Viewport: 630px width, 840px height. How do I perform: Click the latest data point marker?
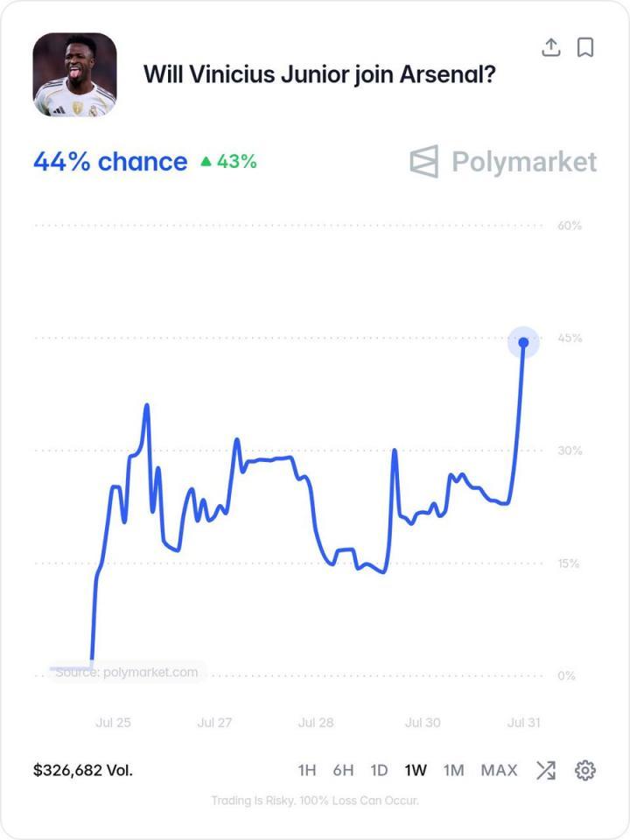[523, 342]
